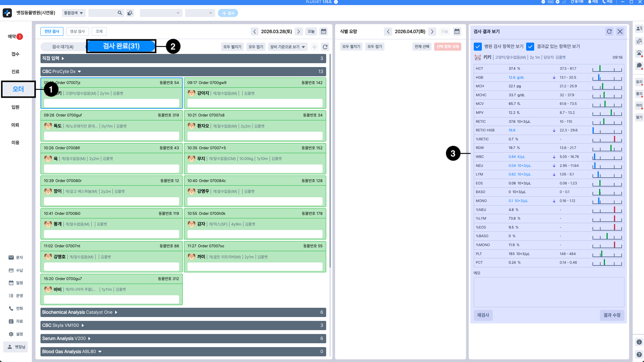This screenshot has height=362, width=644.
Task: Open calendar icon next to 2026.04.07
Action: point(457,32)
